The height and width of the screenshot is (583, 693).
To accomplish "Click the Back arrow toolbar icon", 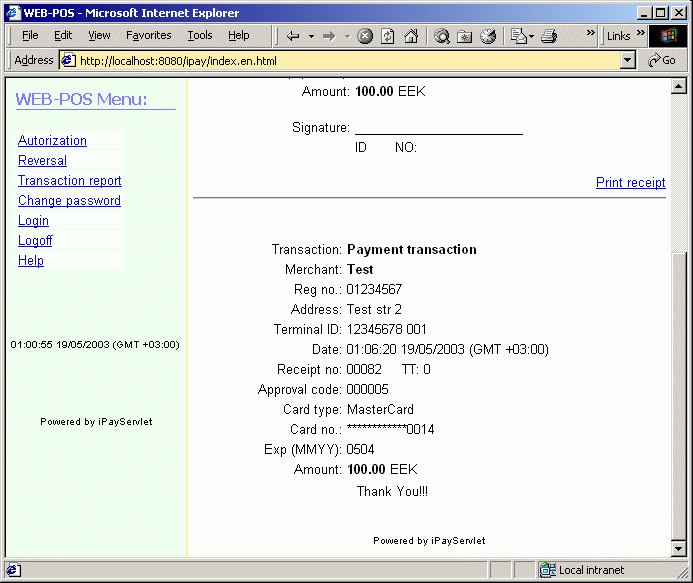I will pos(293,36).
